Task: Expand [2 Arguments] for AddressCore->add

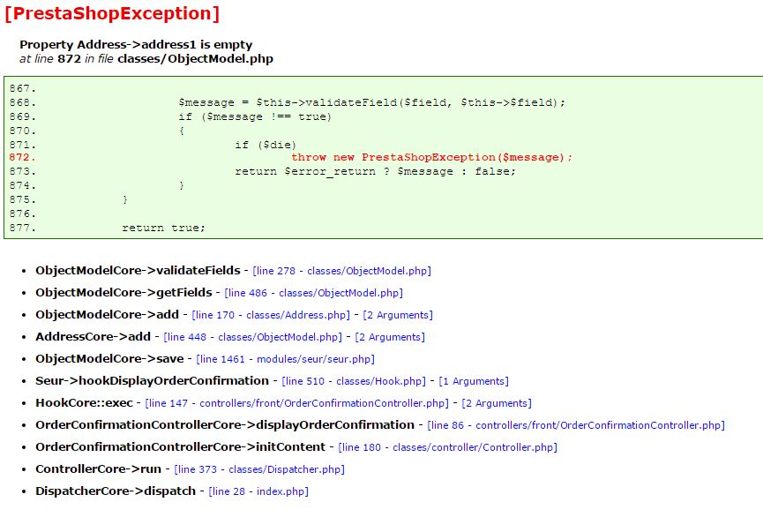Action: 390,337
